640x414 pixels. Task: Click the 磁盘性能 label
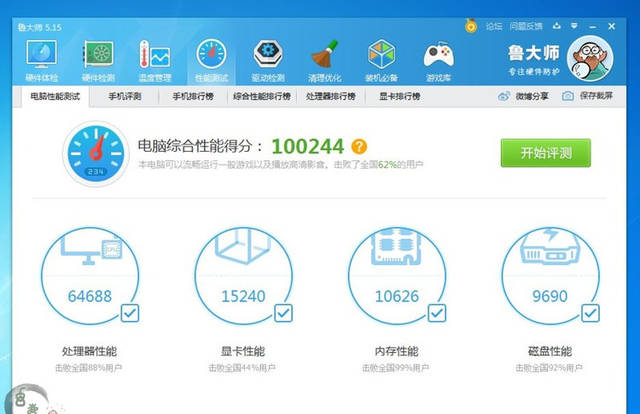[x=550, y=351]
